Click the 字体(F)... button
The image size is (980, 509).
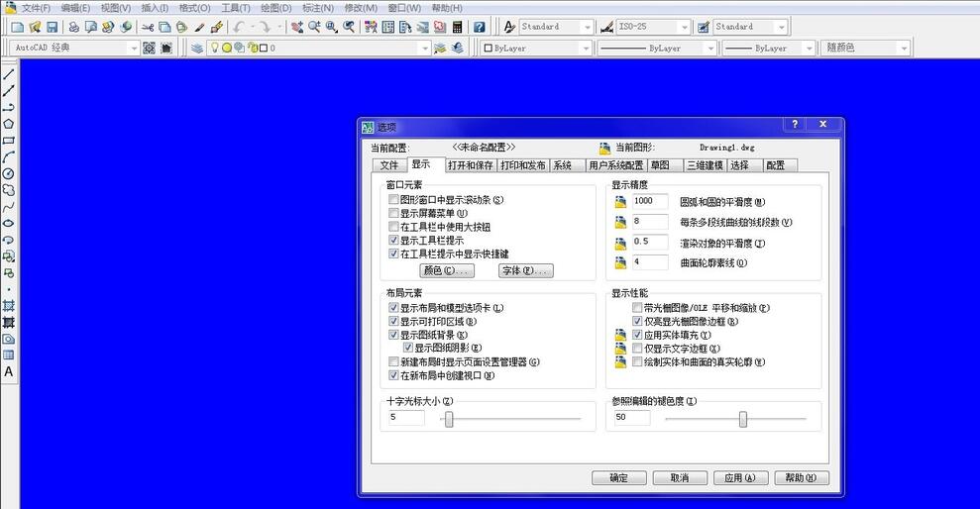coord(525,271)
